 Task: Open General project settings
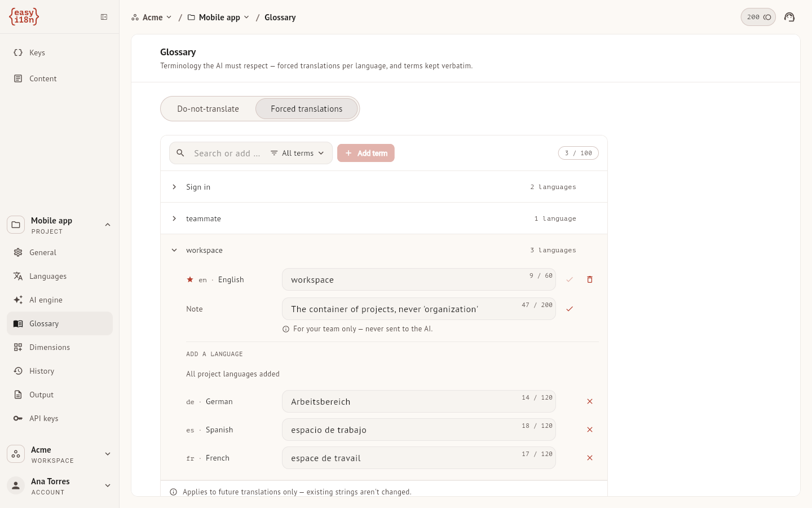pyautogui.click(x=60, y=252)
